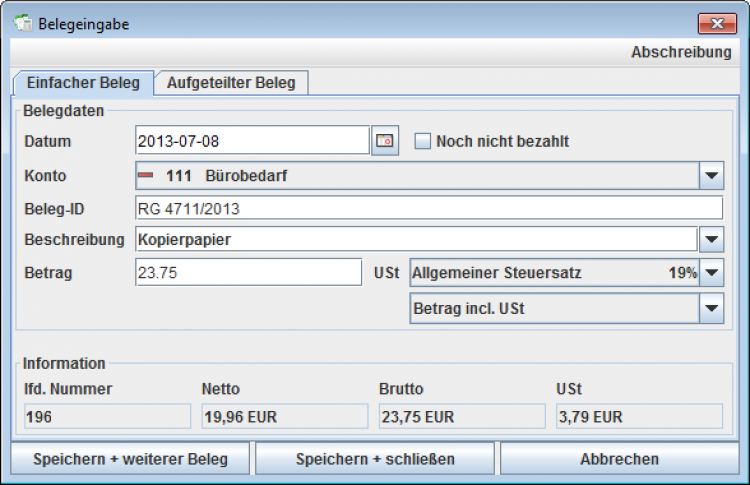The image size is (750, 485).
Task: Toggle the 'Noch nicht bezahlt' checkbox
Action: [x=422, y=141]
